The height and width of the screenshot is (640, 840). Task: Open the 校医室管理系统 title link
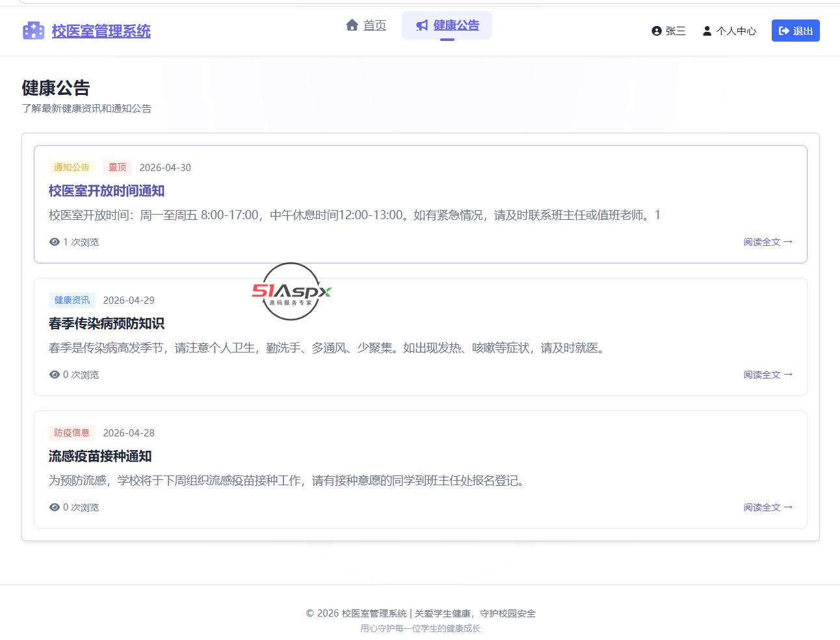click(x=101, y=31)
